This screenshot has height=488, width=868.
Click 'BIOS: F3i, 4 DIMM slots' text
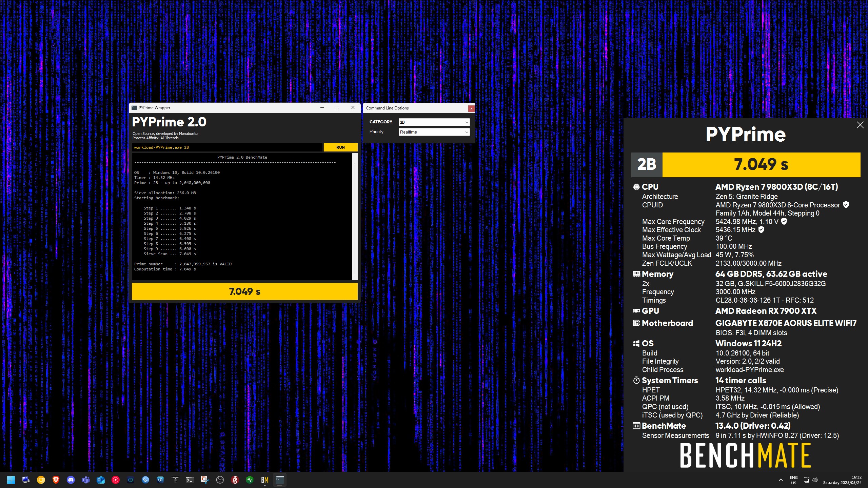[x=751, y=333]
